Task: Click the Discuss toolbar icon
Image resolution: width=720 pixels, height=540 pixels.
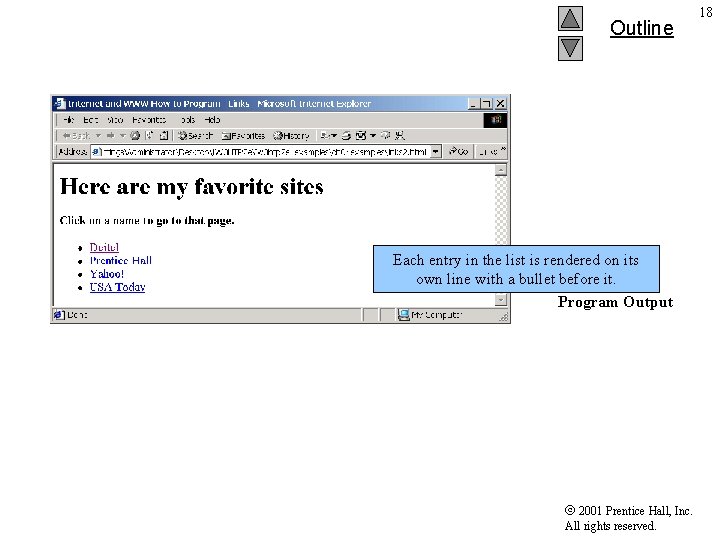Action: (386, 135)
